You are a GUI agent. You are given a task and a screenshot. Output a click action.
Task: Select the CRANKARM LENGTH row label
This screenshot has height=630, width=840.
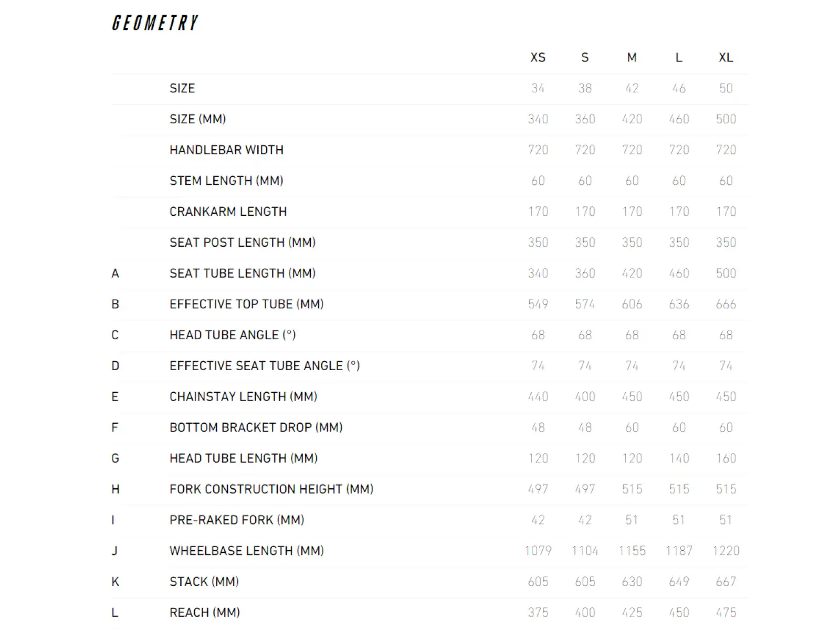click(x=228, y=212)
